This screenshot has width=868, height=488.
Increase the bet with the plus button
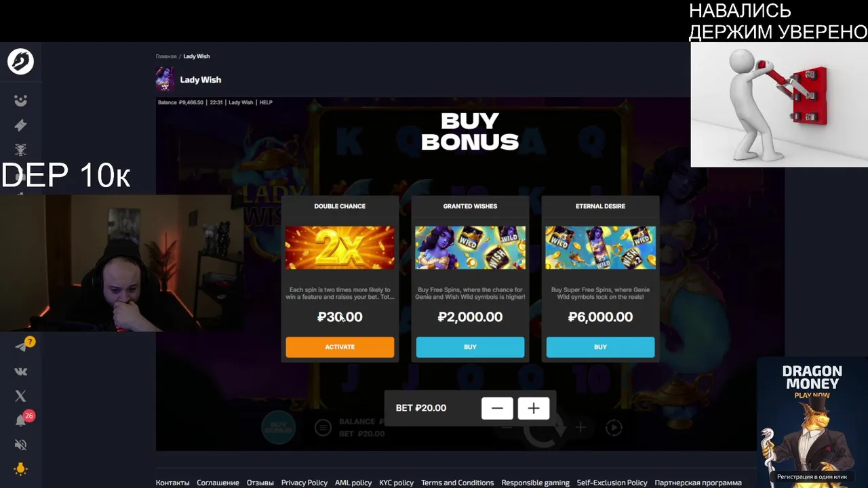(534, 408)
